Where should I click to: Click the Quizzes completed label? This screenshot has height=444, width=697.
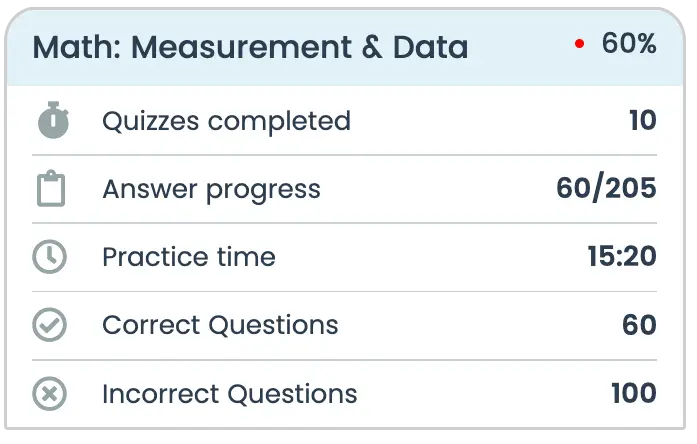[226, 121]
